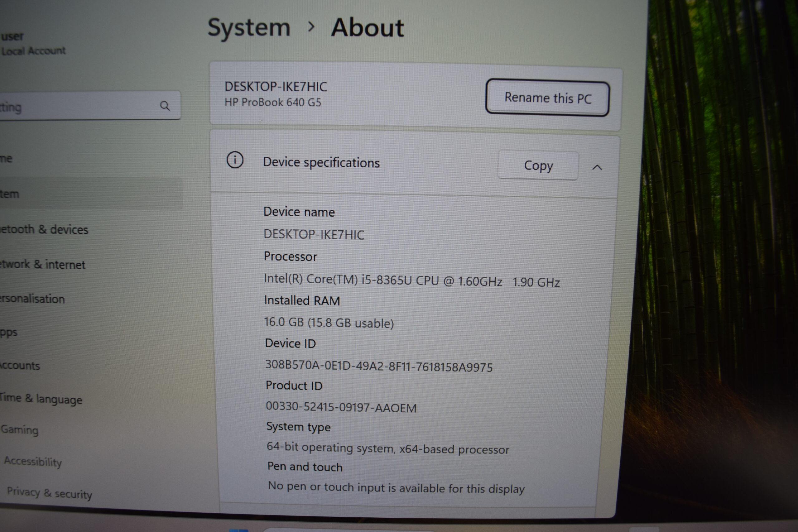Open Time & language settings
Screen dimensions: 798x532
click(x=41, y=399)
